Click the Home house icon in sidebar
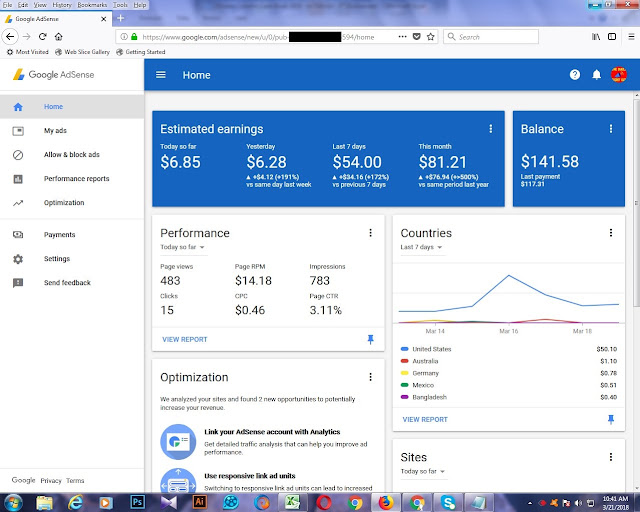The image size is (640, 512). [x=18, y=107]
